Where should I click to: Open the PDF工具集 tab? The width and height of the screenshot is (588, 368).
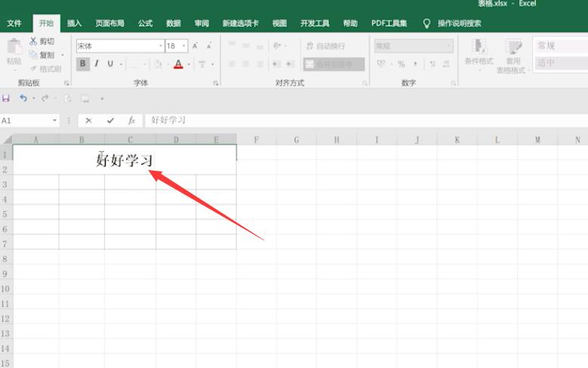pyautogui.click(x=389, y=23)
